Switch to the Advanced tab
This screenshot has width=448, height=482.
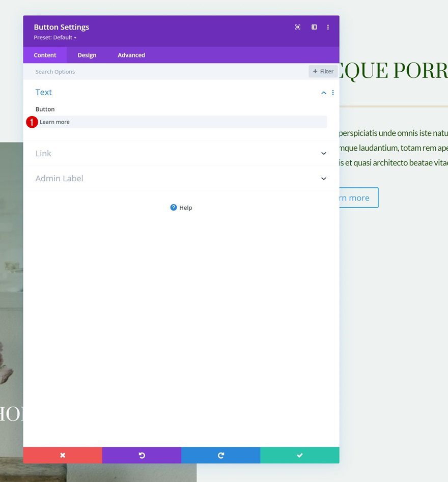pos(131,55)
